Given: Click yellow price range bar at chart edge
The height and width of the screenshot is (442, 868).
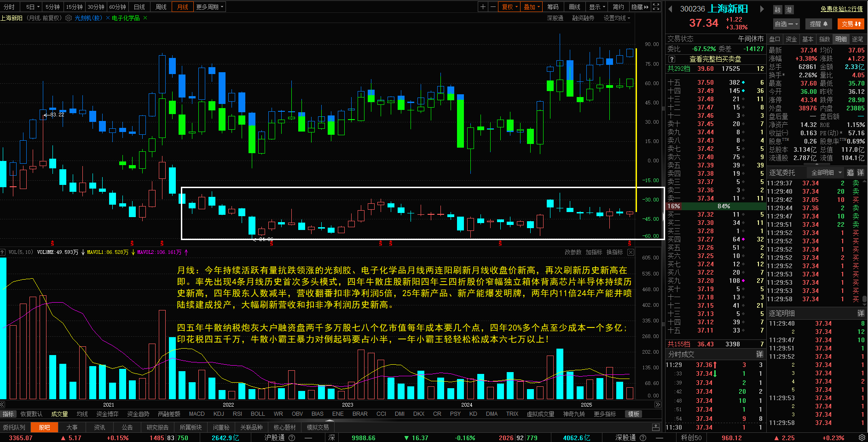Looking at the screenshot, I should (636, 130).
